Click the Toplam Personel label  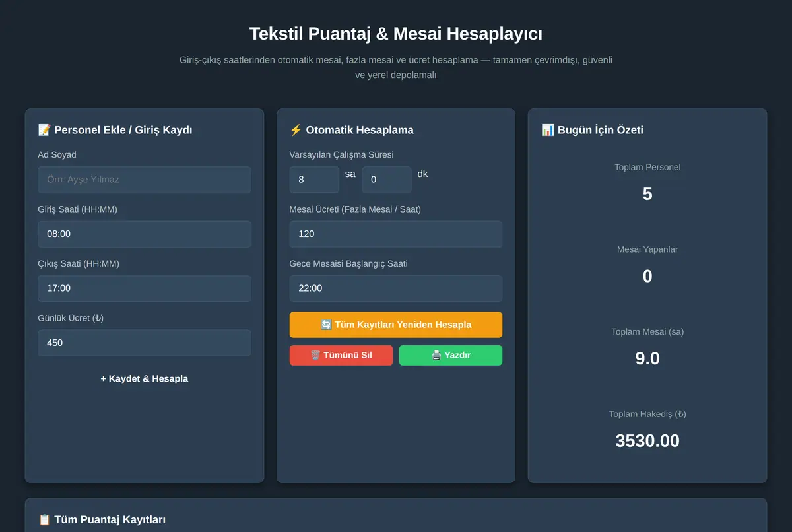(647, 167)
